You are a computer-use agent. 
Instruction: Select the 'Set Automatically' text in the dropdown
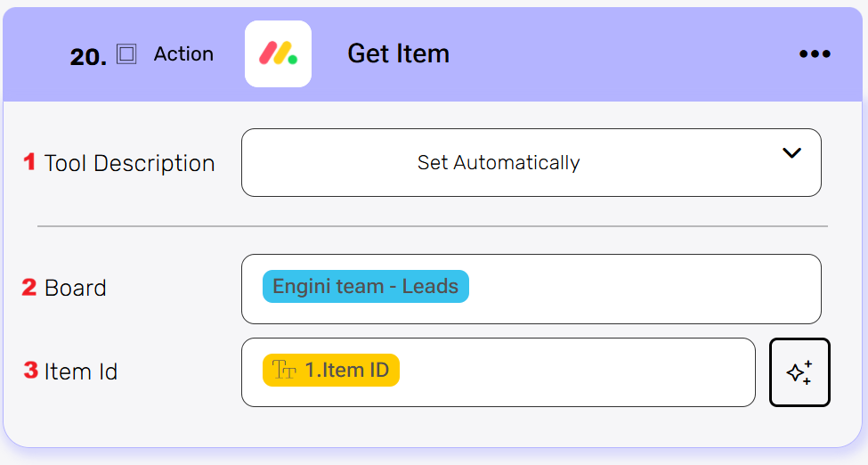499,163
